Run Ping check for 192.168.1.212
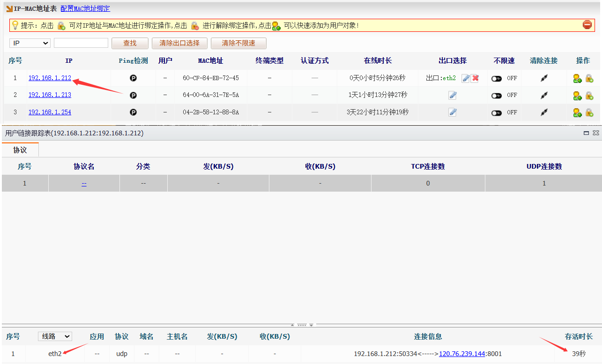Screen dimensions: 602x364 pyautogui.click(x=133, y=78)
